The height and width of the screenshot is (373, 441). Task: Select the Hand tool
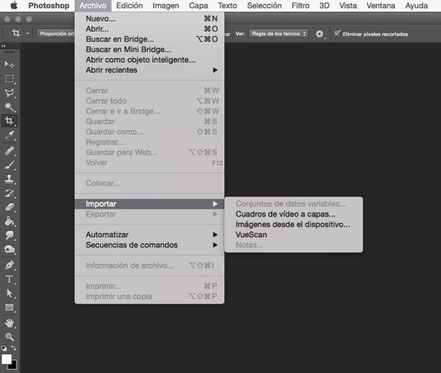tap(9, 323)
